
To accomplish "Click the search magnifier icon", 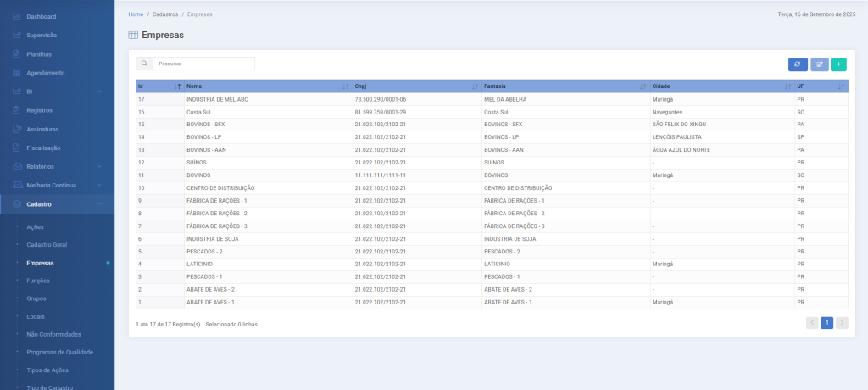I will tap(144, 64).
